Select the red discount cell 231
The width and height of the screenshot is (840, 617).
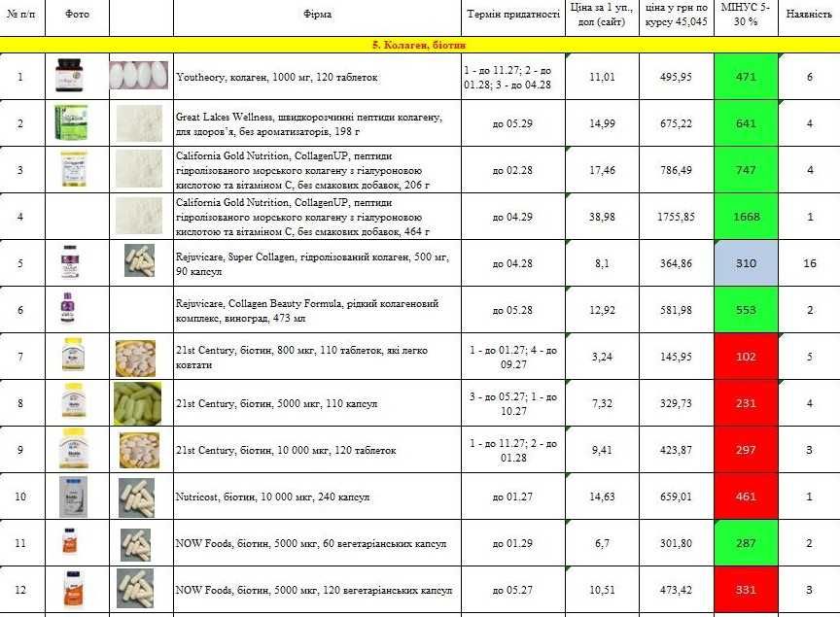click(x=746, y=403)
